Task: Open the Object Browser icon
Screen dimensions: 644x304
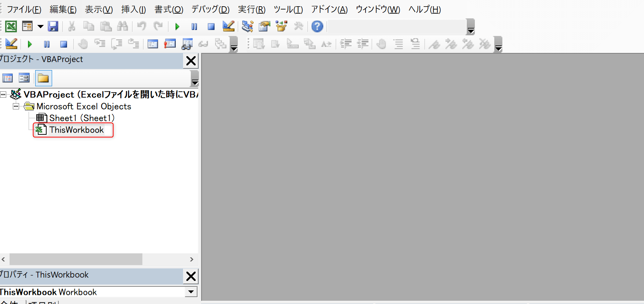Action: coord(281,26)
